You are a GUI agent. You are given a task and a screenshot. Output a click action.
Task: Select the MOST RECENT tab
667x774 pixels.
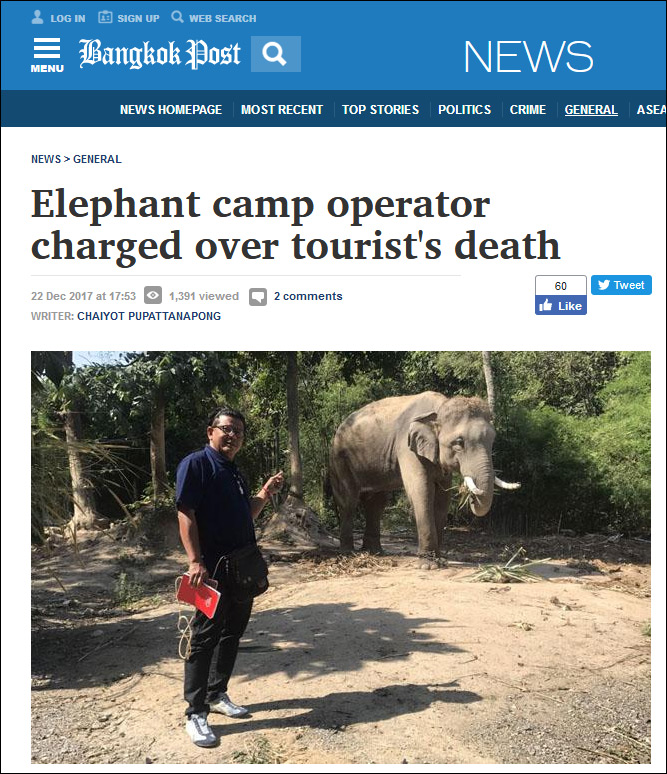[x=282, y=110]
